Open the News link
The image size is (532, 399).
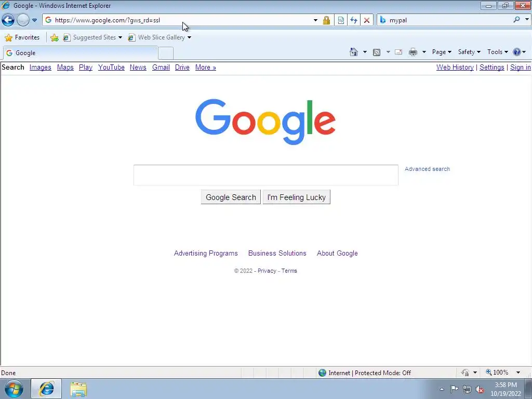point(138,67)
